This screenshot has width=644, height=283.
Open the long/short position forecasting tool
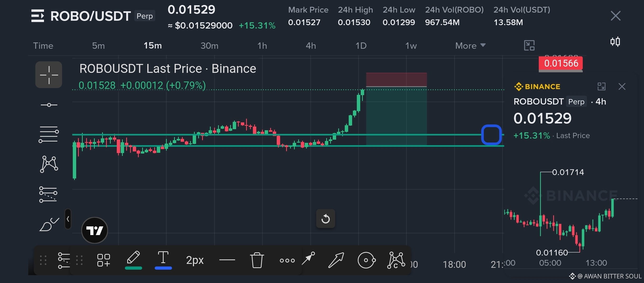click(x=48, y=194)
